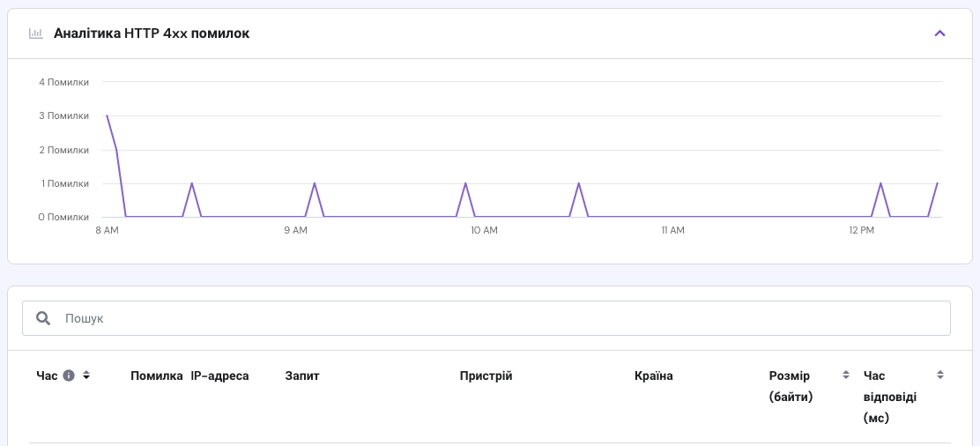
Task: Click the Час відповіді (мс) header text
Action: 890,397
